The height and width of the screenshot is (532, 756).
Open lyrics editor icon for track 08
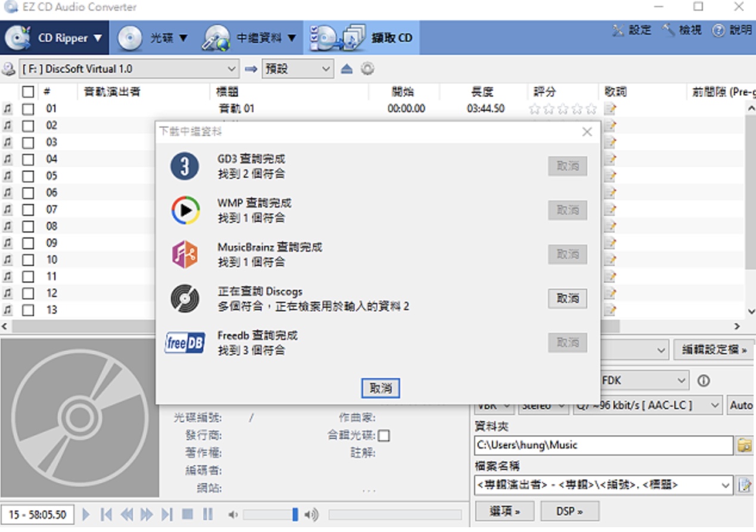point(610,227)
